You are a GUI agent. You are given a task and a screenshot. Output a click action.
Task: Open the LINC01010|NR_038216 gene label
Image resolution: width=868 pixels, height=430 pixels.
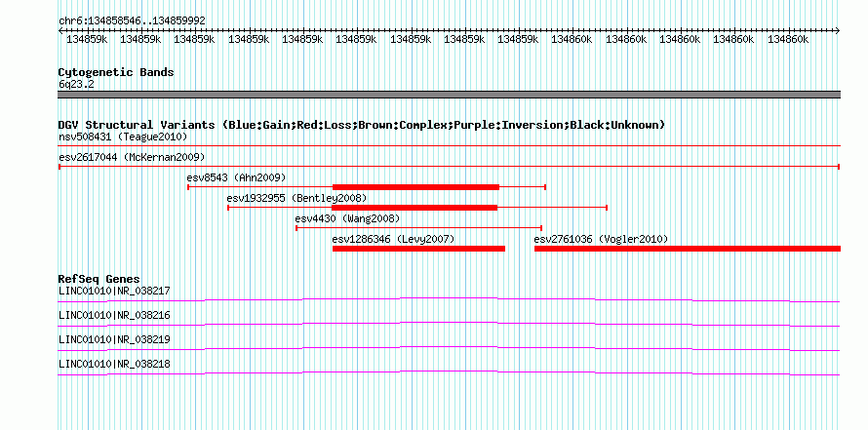pos(114,315)
